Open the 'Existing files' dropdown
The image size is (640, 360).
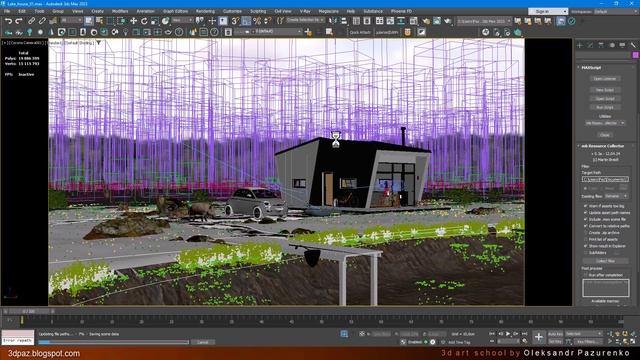[616, 196]
